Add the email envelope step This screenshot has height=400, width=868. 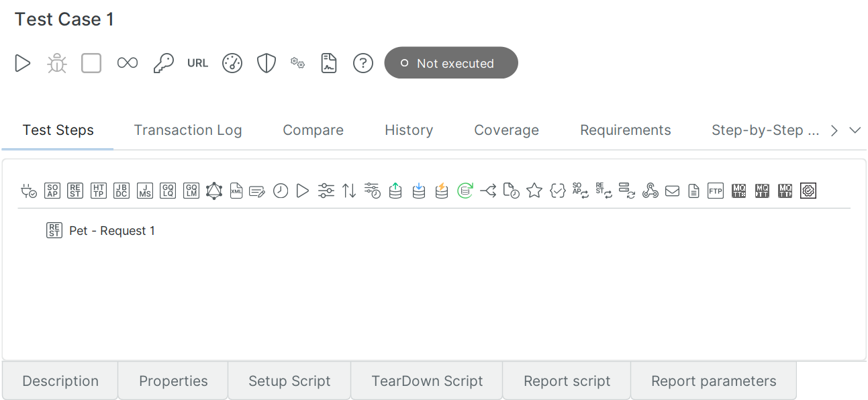click(x=672, y=191)
